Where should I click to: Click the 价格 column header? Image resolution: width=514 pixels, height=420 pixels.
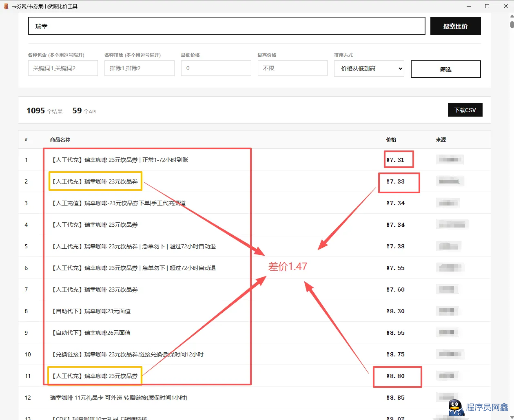tap(391, 139)
